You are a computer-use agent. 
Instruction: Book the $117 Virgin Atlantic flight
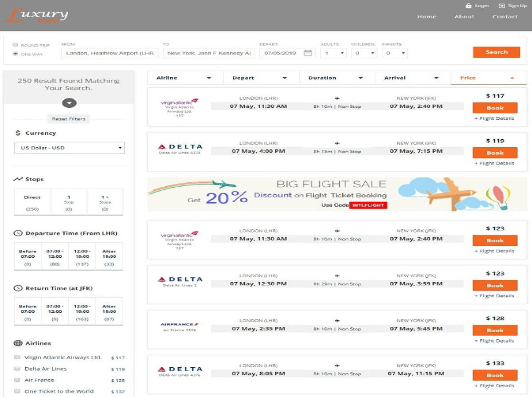(x=495, y=108)
